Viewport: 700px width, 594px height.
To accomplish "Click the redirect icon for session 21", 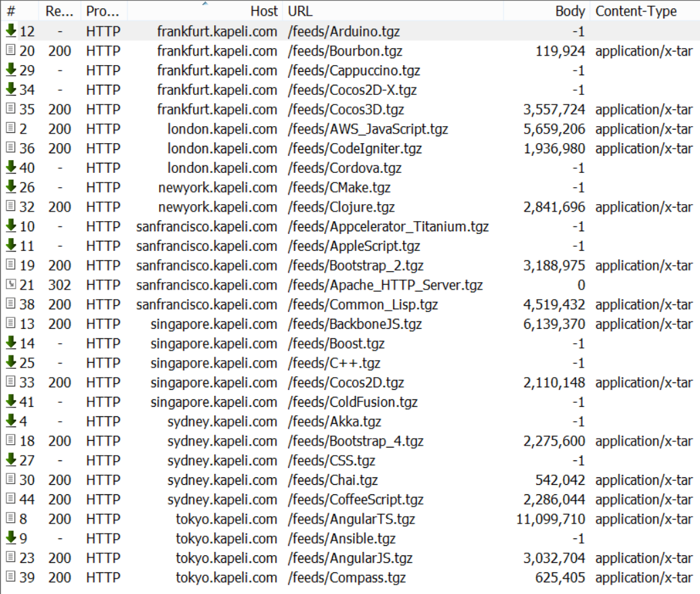I will tap(11, 284).
